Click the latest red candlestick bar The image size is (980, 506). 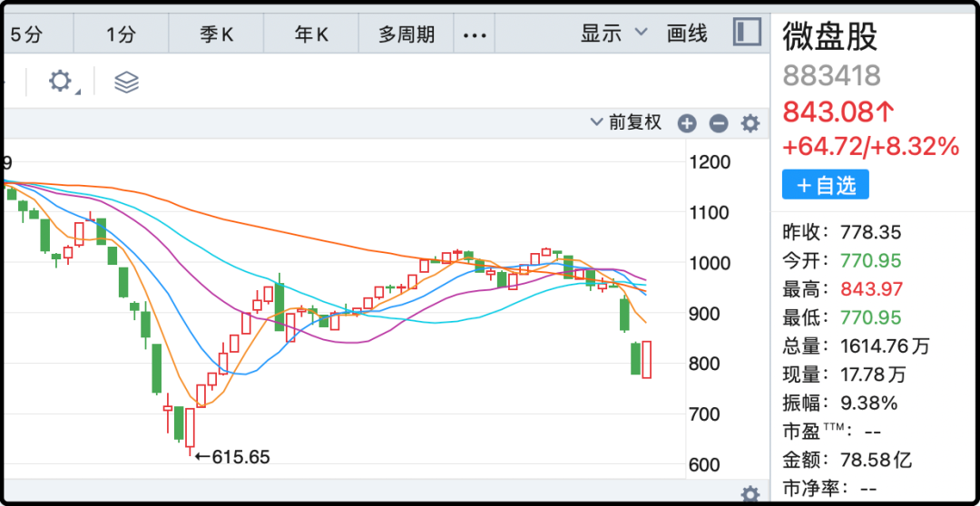(647, 359)
